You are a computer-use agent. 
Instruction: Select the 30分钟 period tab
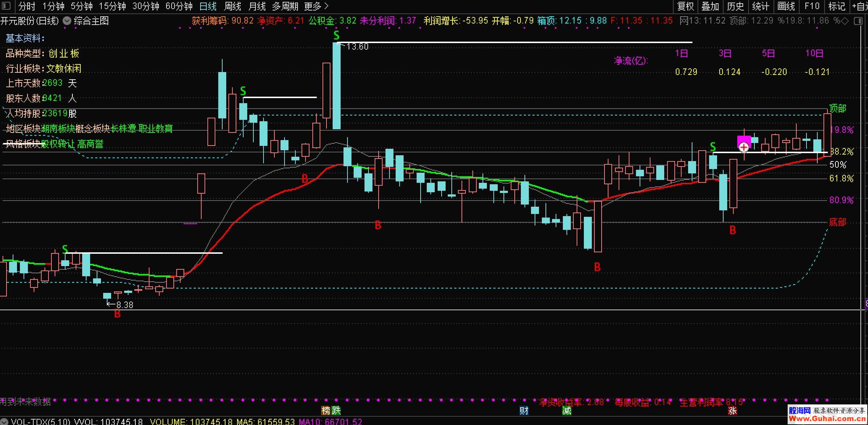pos(146,6)
